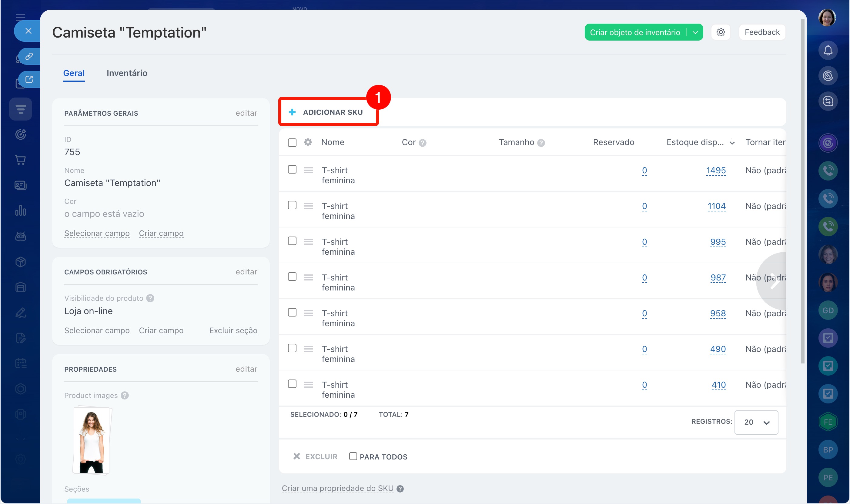Click the open in new window icon
850x504 pixels.
coord(29,79)
